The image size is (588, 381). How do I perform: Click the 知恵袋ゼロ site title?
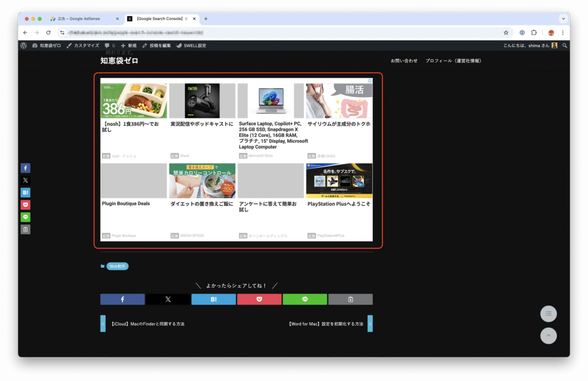(119, 61)
